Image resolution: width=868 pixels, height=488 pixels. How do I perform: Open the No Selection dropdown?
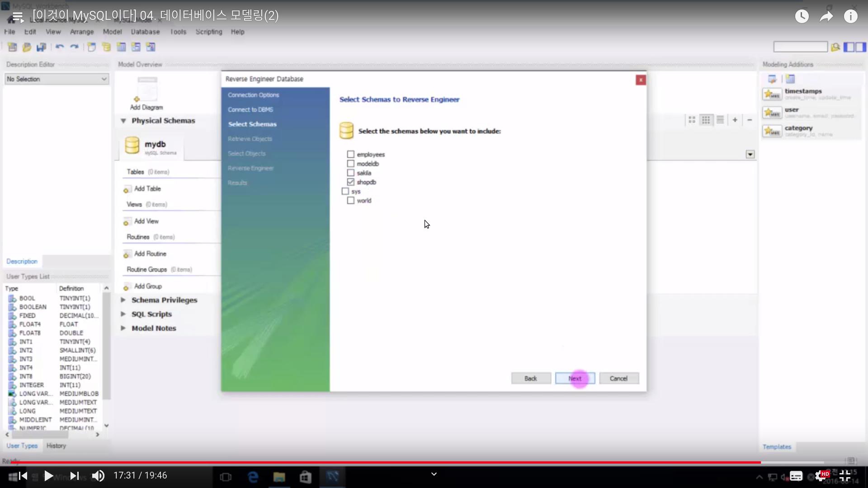coord(57,79)
